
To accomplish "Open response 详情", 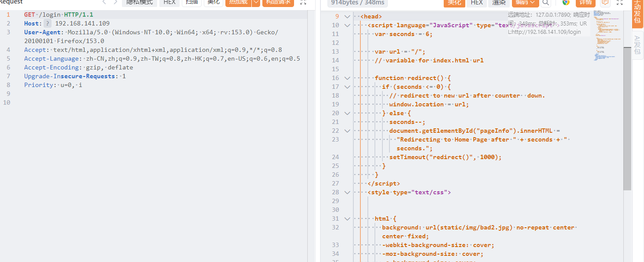I will pyautogui.click(x=585, y=2).
